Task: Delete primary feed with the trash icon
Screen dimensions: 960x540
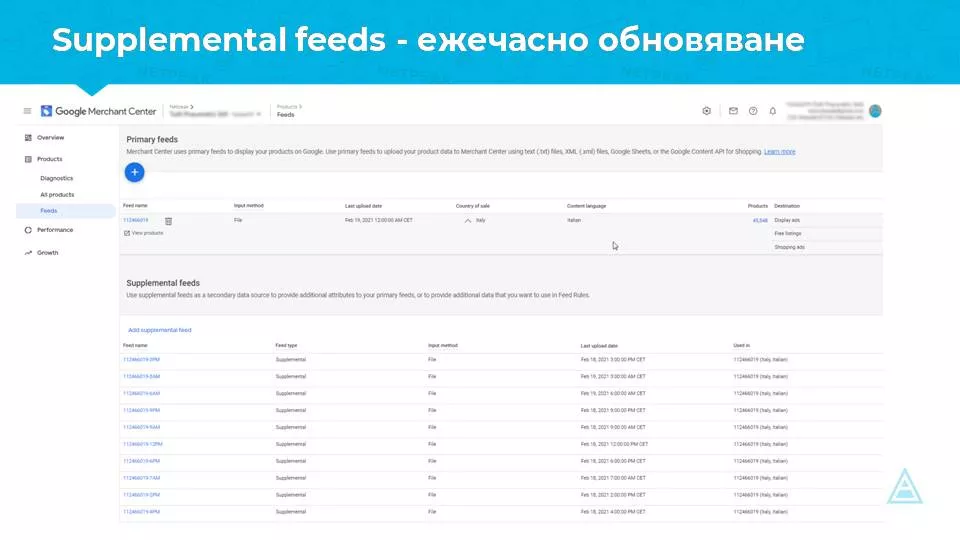Action: [x=168, y=220]
